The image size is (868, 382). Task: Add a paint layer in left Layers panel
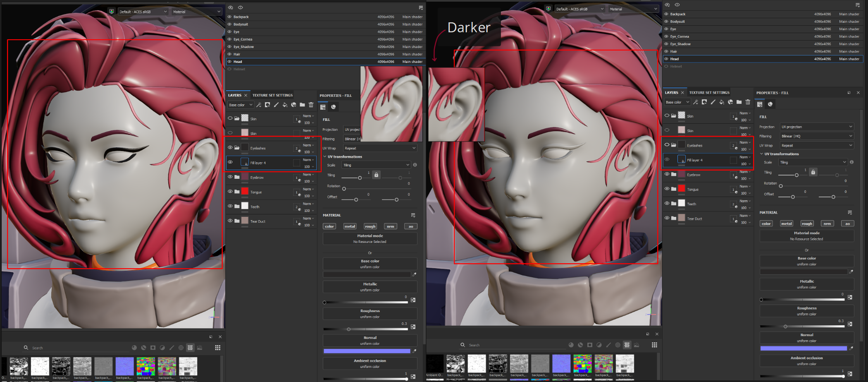coord(276,105)
